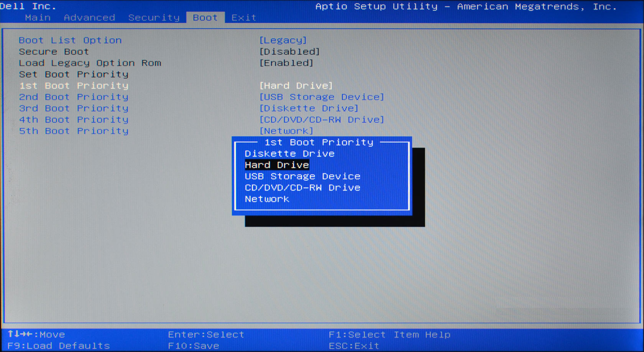The height and width of the screenshot is (352, 644).
Task: Click F9 Load Defaults in footer
Action: point(59,346)
